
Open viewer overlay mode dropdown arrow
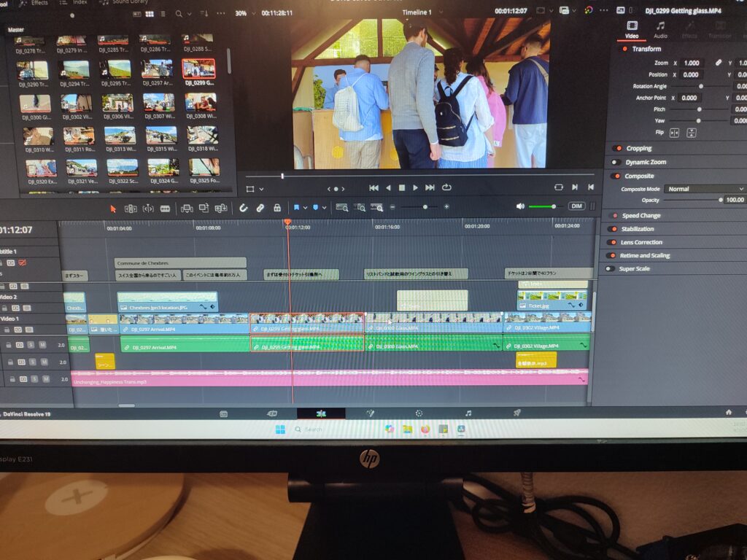(x=261, y=189)
